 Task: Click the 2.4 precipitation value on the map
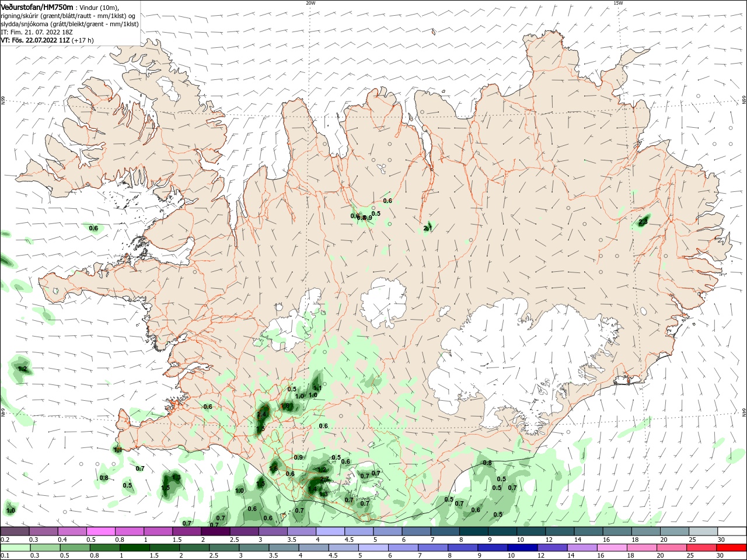point(262,415)
